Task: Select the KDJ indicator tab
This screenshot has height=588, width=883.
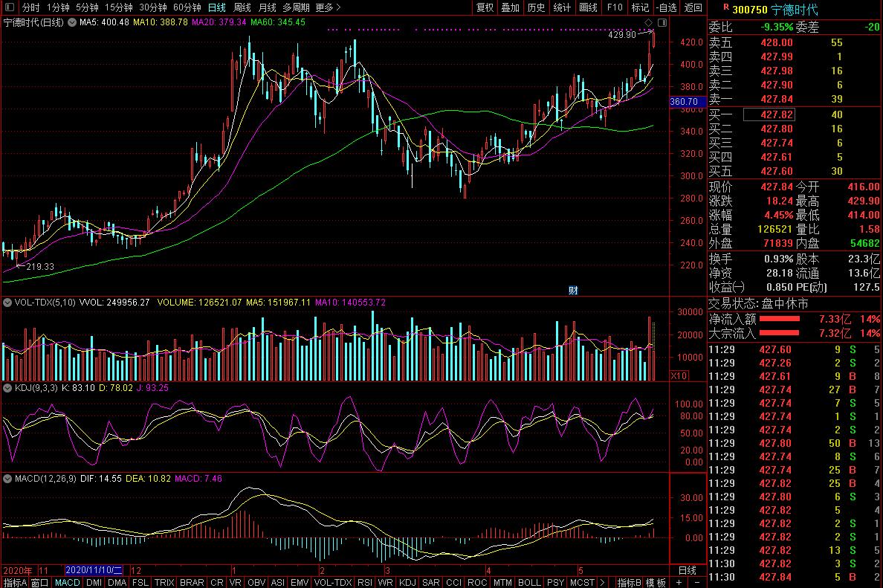Action: (x=407, y=582)
